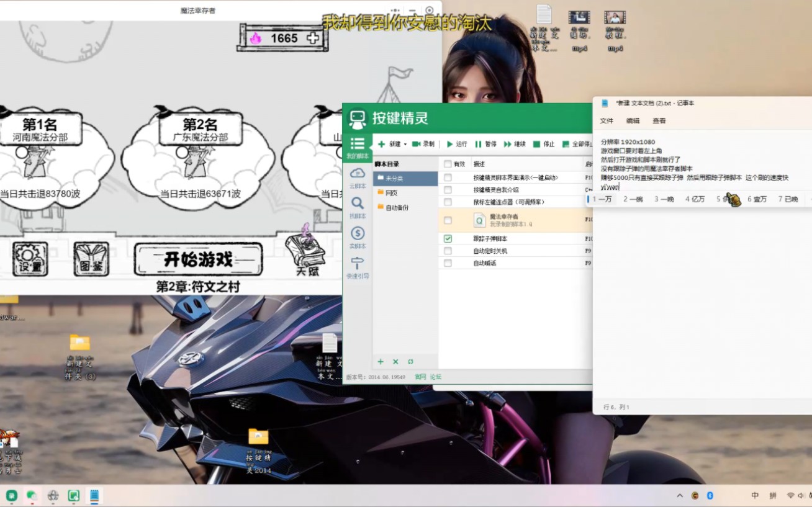Screen dimensions: 812x507
Task: Click the plus beside 1665 currency
Action: [313, 38]
